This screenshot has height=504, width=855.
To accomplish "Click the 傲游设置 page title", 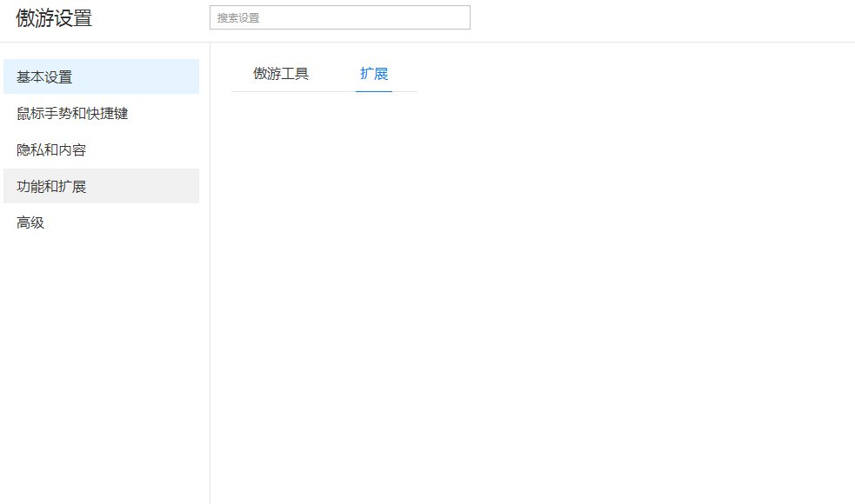I will pos(54,18).
